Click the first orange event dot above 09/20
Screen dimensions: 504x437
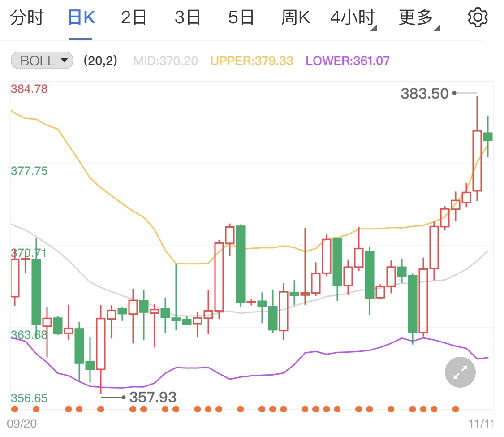[x=14, y=409]
